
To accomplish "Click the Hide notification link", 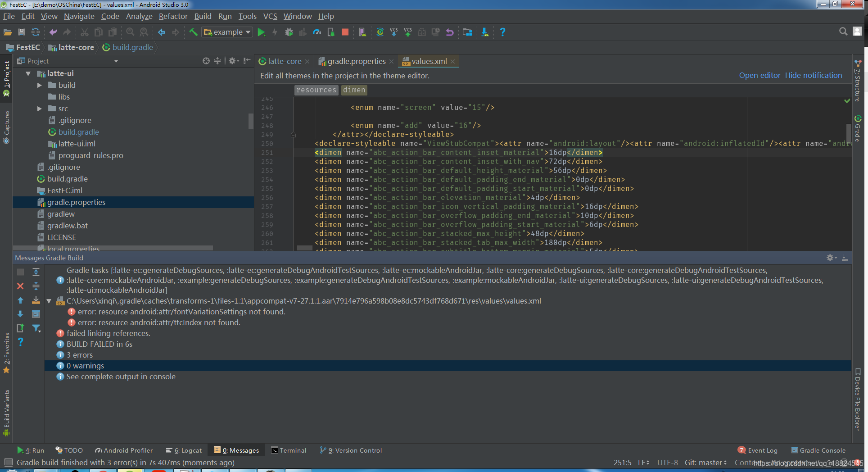I will click(814, 75).
